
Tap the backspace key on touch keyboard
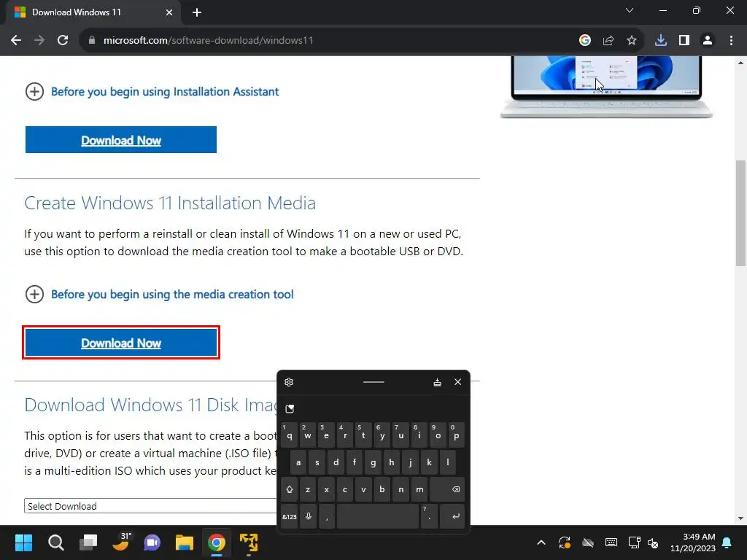[x=447, y=489]
